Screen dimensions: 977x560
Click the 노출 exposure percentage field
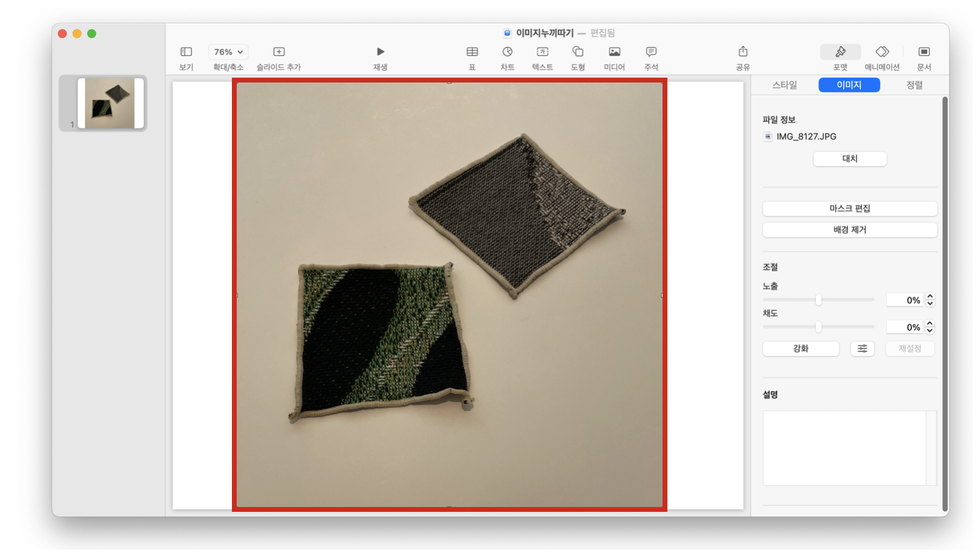(905, 300)
